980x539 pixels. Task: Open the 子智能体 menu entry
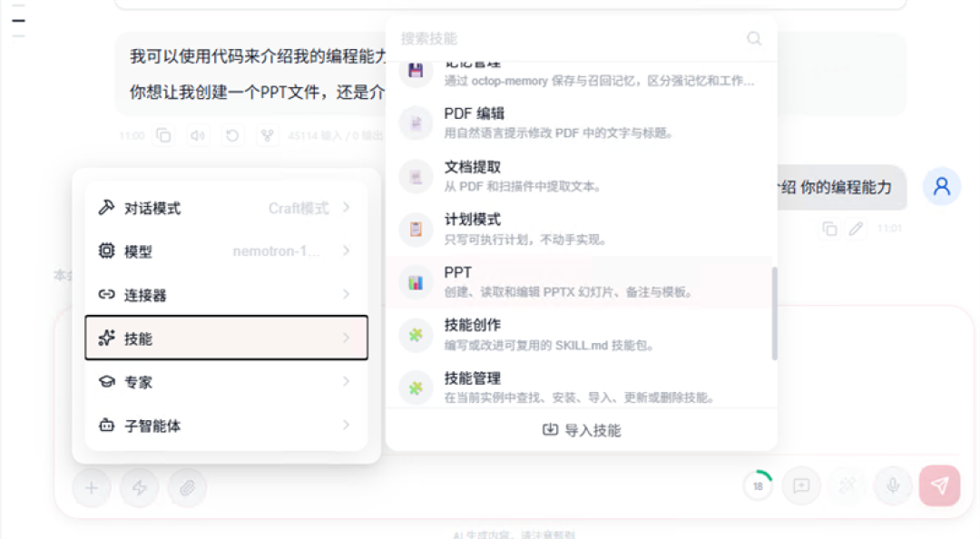[226, 426]
